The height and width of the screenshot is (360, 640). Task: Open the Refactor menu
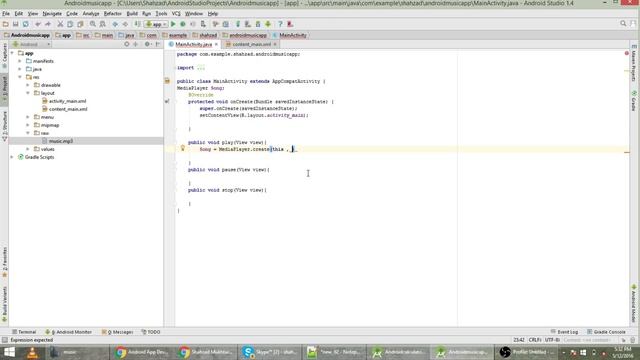(113, 13)
